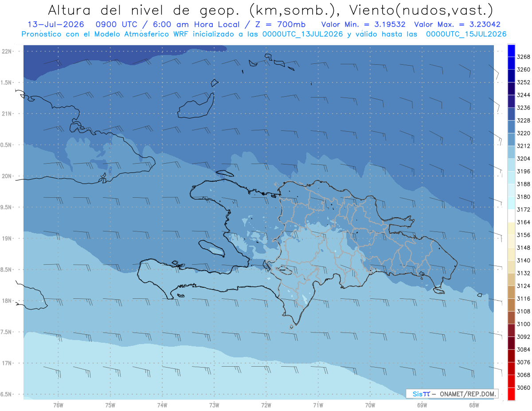The height and width of the screenshot is (411, 532).
Task: Click the latitude label 6.5N
Action: click(7, 394)
